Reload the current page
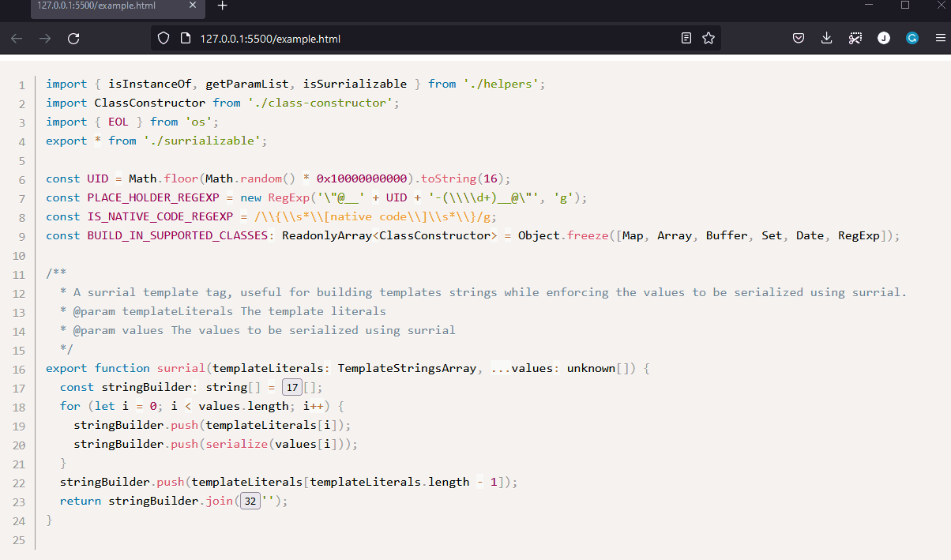The width and height of the screenshot is (951, 560). pyautogui.click(x=73, y=37)
